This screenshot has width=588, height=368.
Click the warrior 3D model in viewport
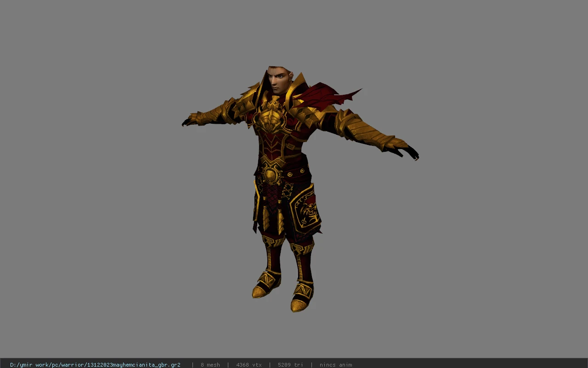[x=300, y=189]
